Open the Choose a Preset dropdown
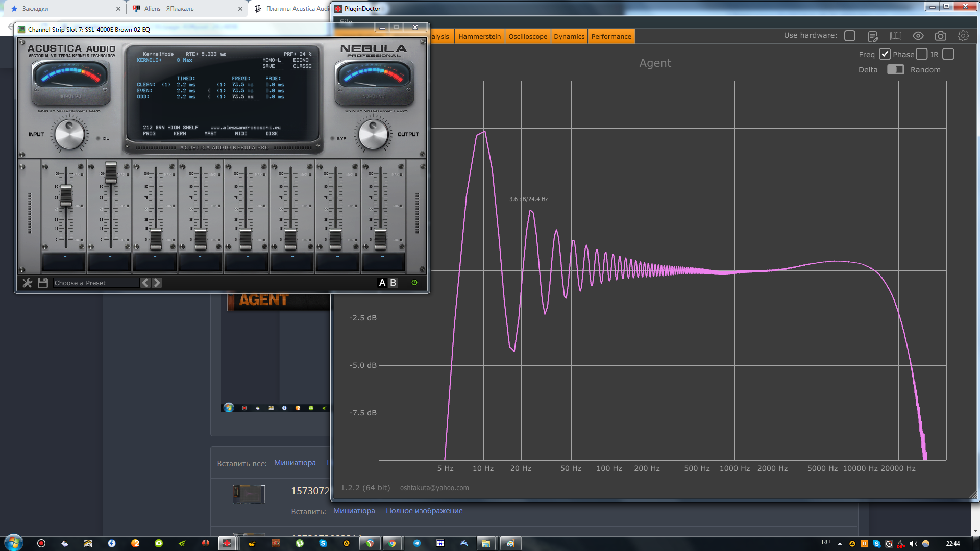The width and height of the screenshot is (980, 551). coord(95,283)
